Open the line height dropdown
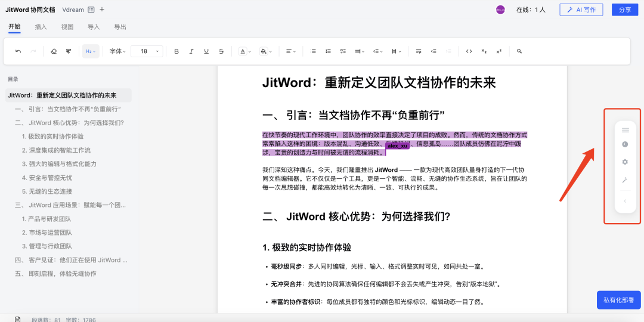 point(360,51)
